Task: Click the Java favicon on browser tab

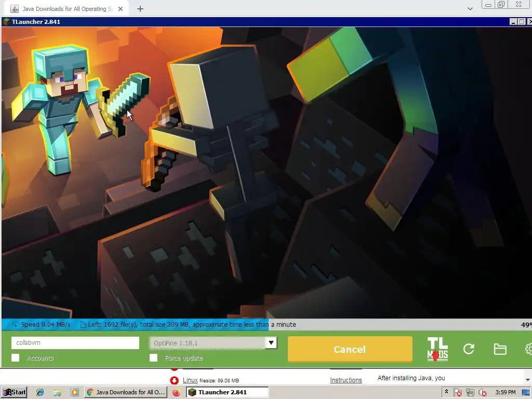Action: pos(15,9)
